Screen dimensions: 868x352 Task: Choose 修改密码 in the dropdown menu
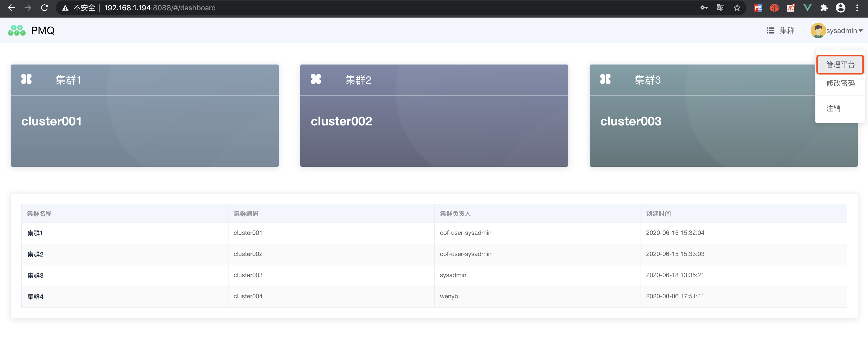[840, 83]
